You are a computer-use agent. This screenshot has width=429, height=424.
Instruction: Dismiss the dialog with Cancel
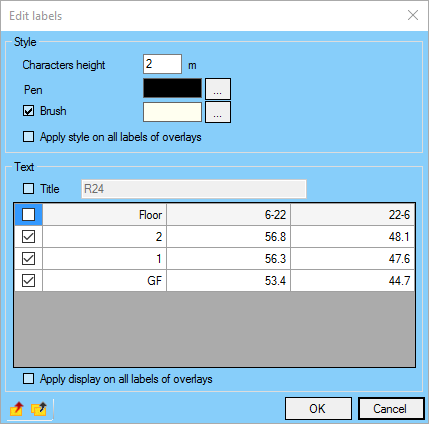(391, 408)
